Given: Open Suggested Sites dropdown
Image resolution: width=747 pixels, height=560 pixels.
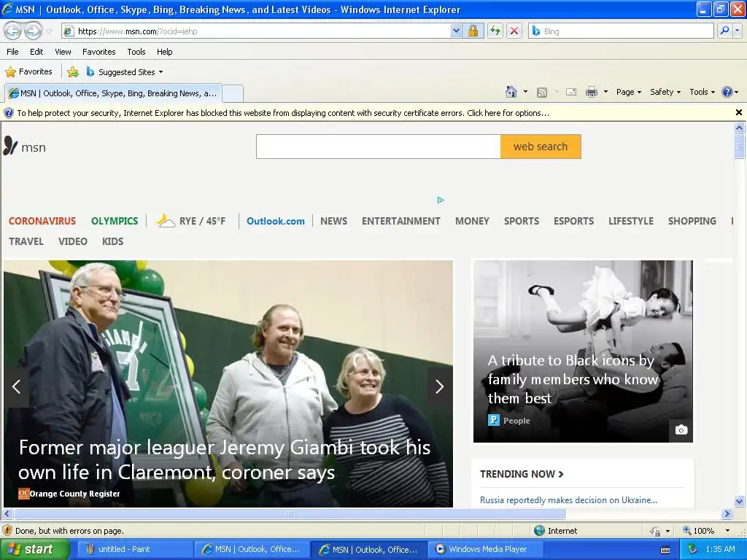Looking at the screenshot, I should pyautogui.click(x=124, y=72).
